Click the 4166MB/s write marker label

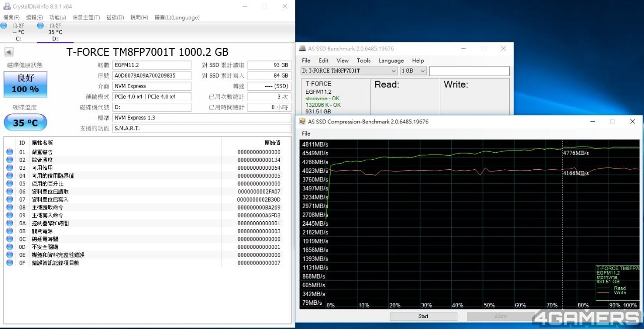coord(576,173)
